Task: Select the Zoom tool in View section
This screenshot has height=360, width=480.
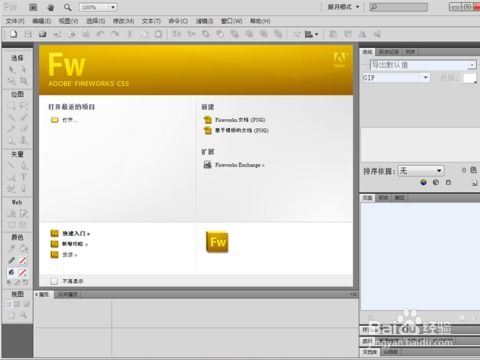Action: point(23,315)
